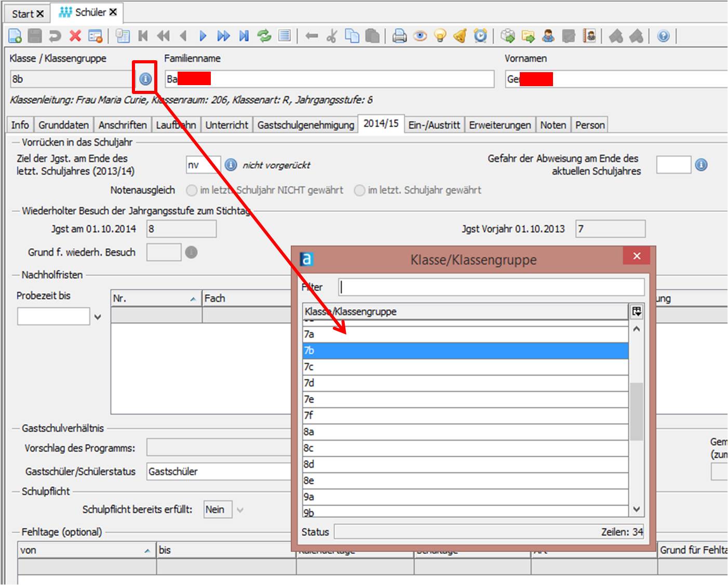This screenshot has height=585, width=728.
Task: Select class 9a in the list
Action: (465, 497)
